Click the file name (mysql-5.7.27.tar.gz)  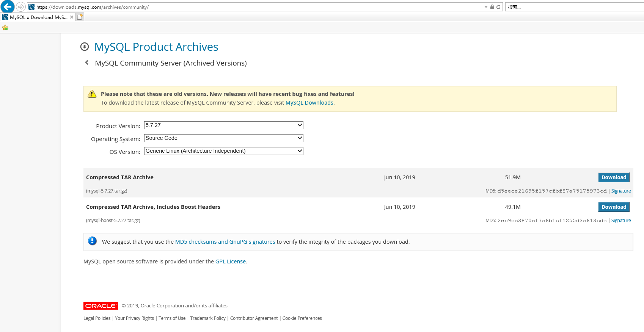click(107, 191)
